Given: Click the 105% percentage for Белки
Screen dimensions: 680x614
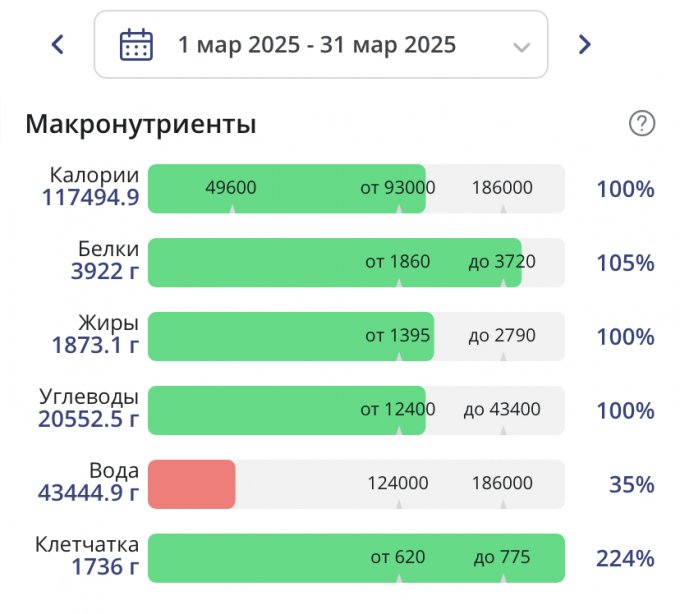Looking at the screenshot, I should click(x=625, y=263).
